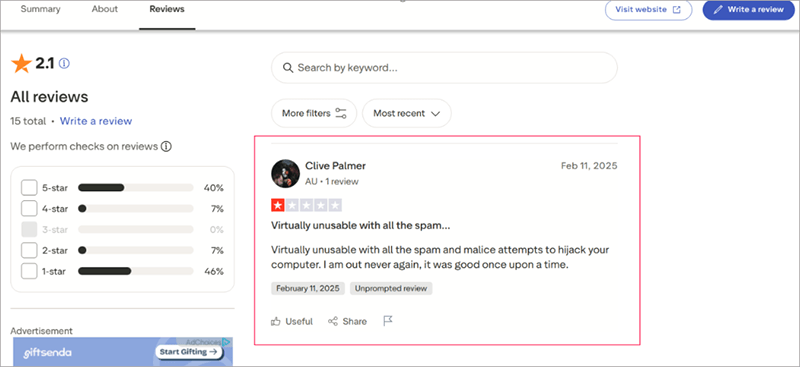Tick the 4-star filter checkbox
The width and height of the screenshot is (800, 367).
pyautogui.click(x=29, y=209)
